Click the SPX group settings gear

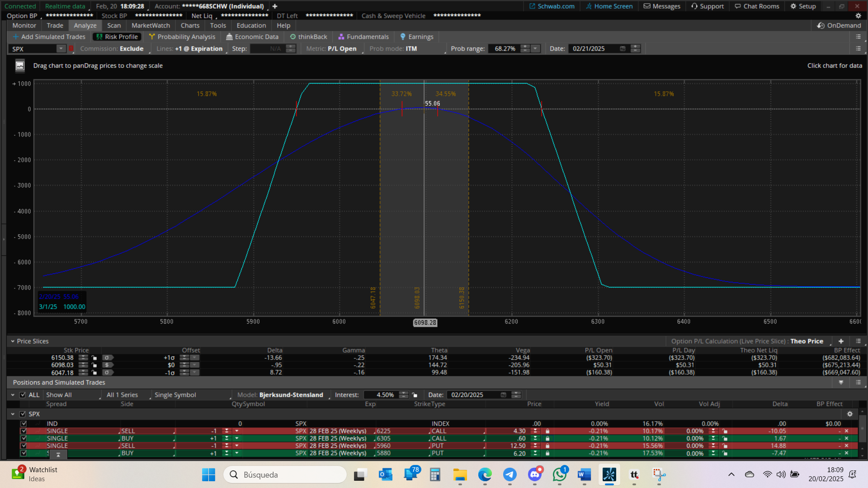pyautogui.click(x=849, y=414)
